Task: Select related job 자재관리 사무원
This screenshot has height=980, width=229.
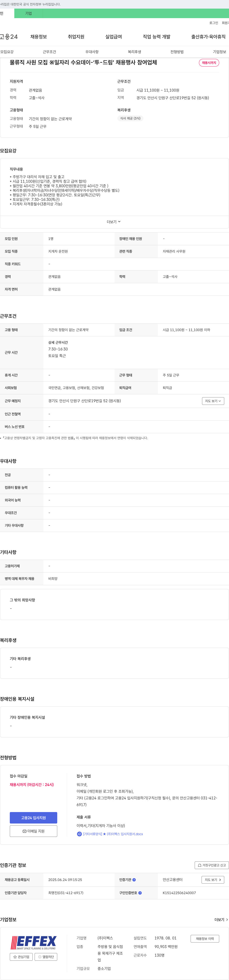Action: coord(174,251)
